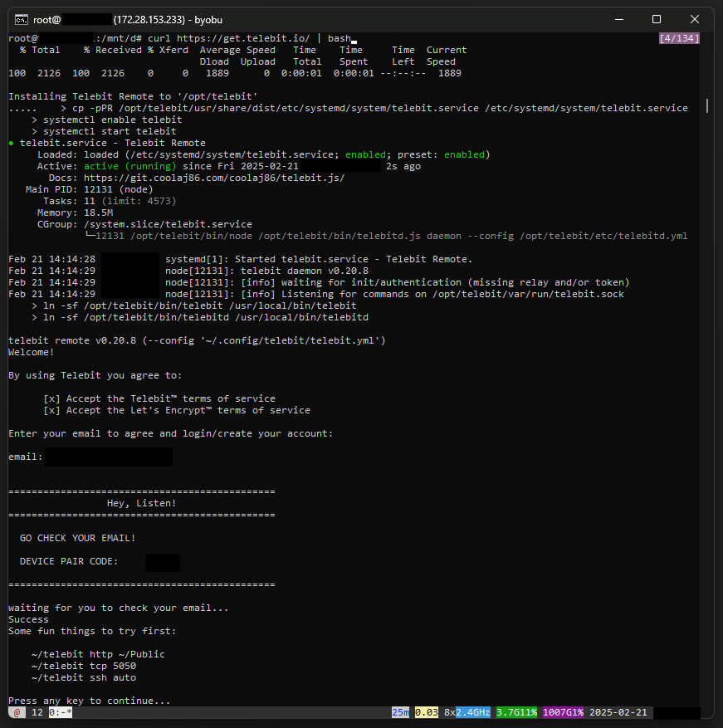The image size is (723, 728).
Task: Click the byobu '@' logo in status bar
Action: 17,712
